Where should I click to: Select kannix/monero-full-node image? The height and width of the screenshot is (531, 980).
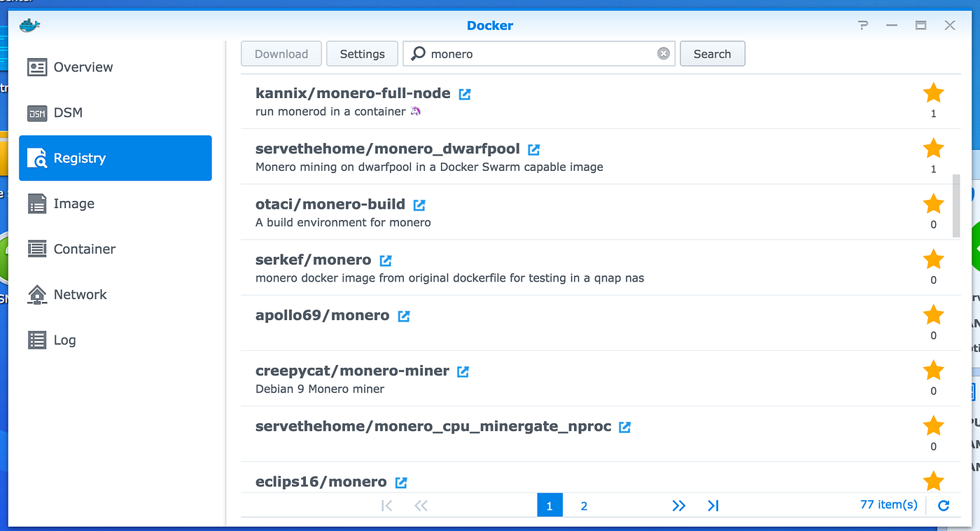[601, 102]
